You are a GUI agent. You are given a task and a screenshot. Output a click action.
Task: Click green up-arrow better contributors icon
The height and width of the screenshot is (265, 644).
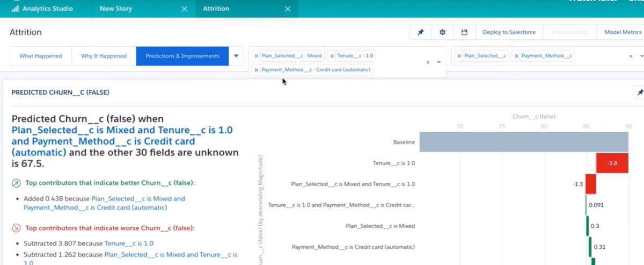[16, 183]
